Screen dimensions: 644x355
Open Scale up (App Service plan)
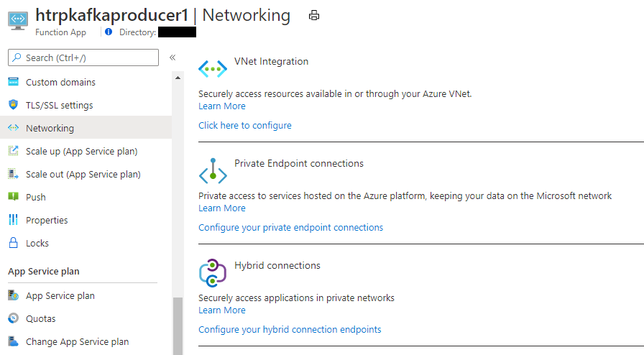point(81,151)
